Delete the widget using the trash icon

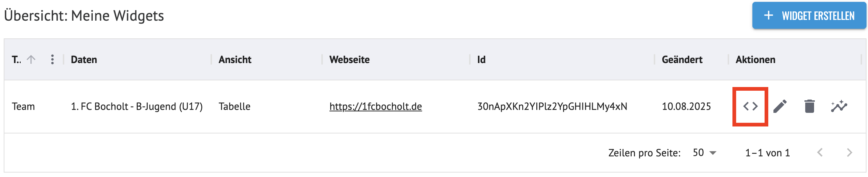(x=809, y=107)
